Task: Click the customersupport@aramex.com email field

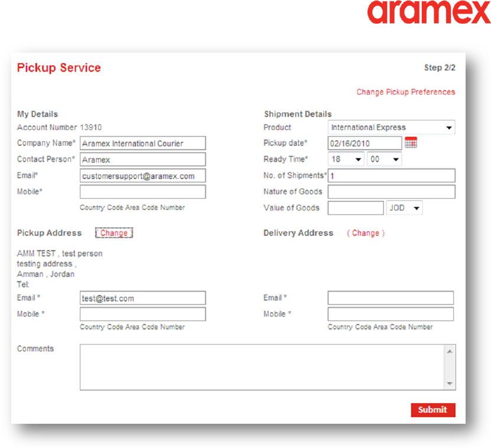Action: click(143, 176)
